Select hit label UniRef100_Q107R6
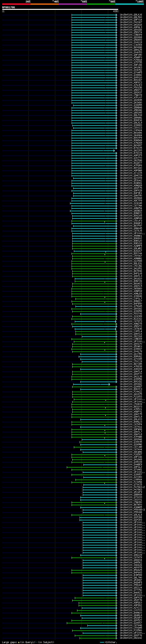 pos(131,354)
